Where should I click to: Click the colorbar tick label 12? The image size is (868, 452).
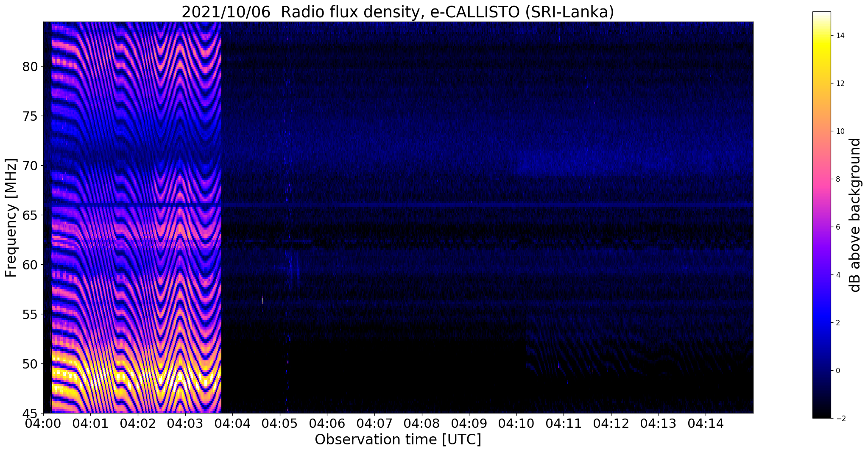(840, 83)
